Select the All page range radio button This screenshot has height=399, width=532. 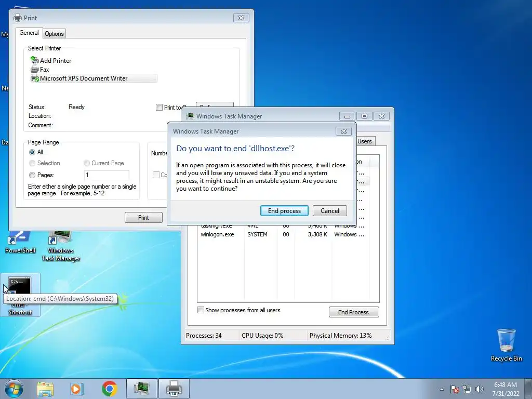[32, 152]
